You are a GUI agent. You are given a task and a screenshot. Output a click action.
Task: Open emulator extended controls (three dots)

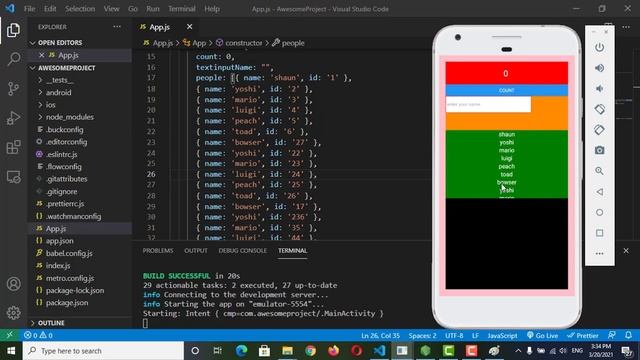599,253
